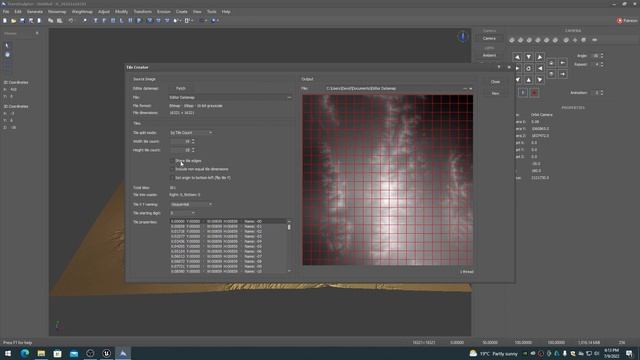Click the 1 thread label
640x360 pixels.
pos(467,272)
